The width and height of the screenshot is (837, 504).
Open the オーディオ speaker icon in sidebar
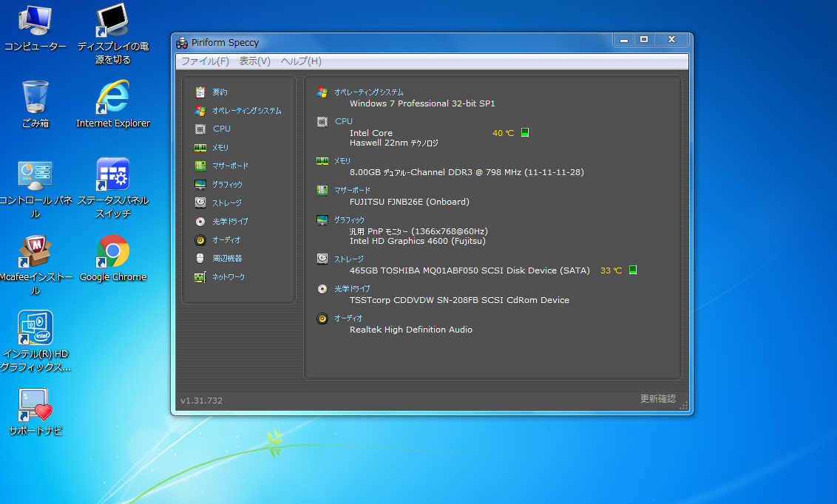coord(200,240)
